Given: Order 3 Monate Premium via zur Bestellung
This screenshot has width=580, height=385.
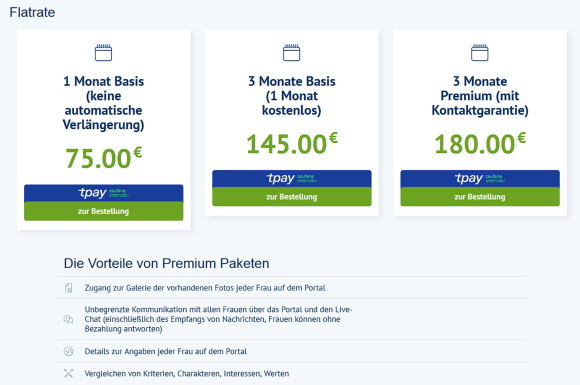Looking at the screenshot, I should [x=480, y=197].
